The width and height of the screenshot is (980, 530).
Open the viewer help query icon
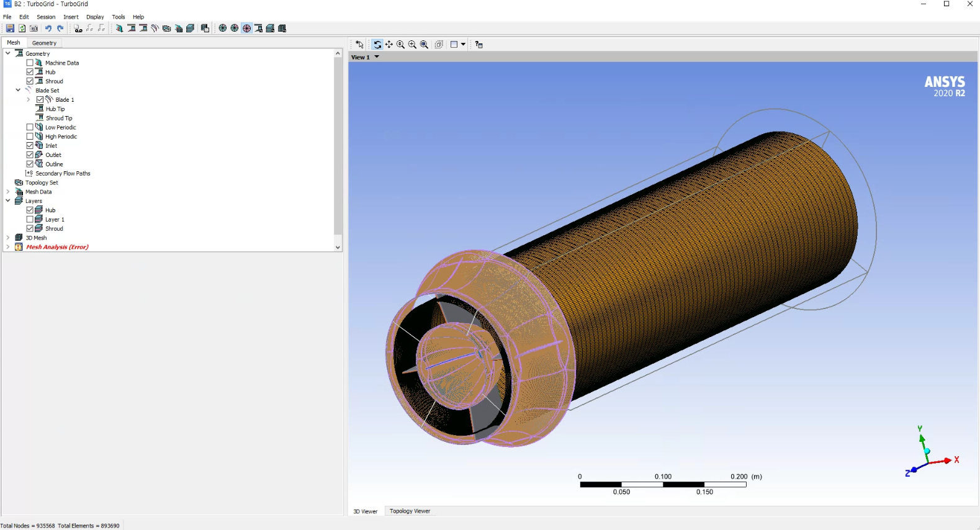point(479,44)
